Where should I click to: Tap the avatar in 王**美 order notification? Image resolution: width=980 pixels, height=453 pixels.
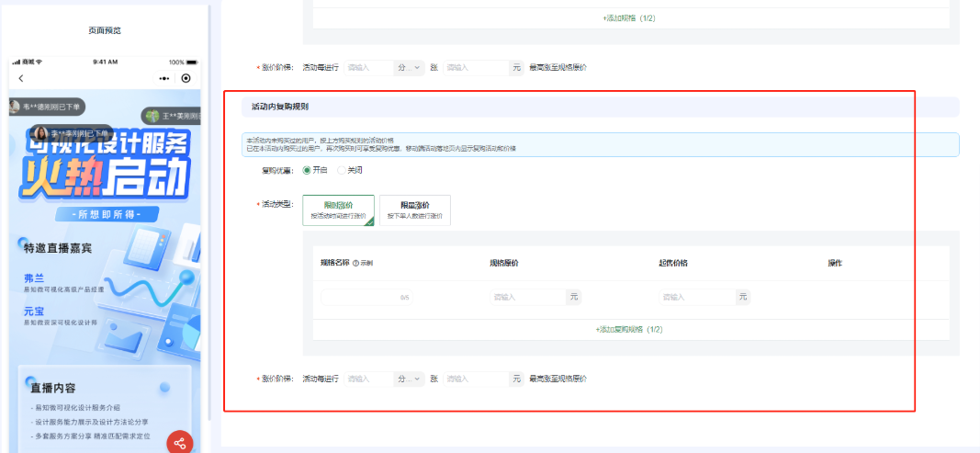coord(152,116)
